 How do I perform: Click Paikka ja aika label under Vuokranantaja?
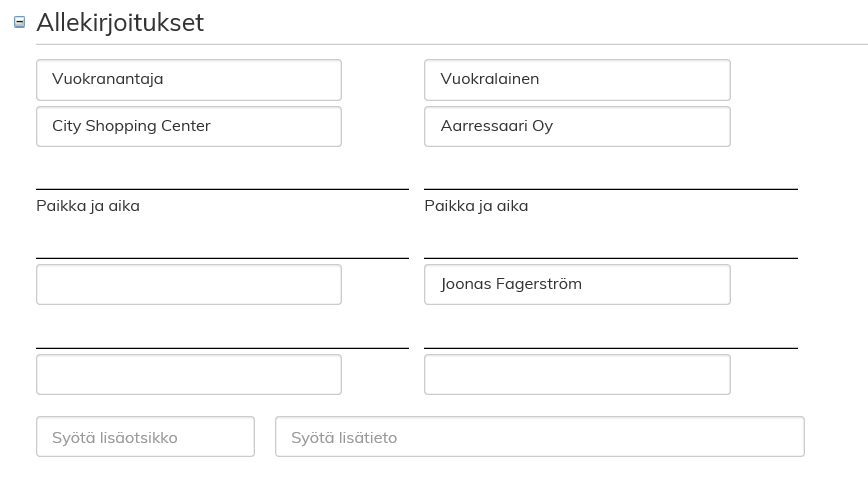[x=88, y=206]
